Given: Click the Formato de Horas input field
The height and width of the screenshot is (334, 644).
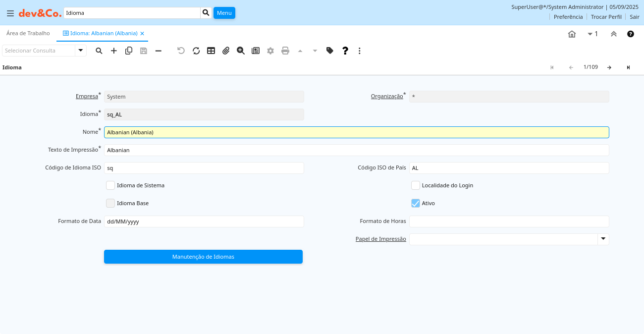Looking at the screenshot, I should pos(509,222).
